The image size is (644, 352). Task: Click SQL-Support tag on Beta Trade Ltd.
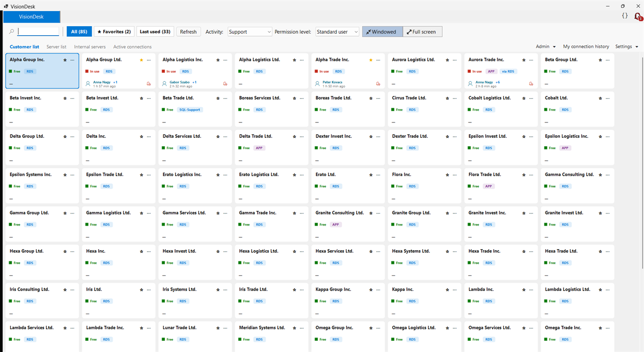pos(190,110)
